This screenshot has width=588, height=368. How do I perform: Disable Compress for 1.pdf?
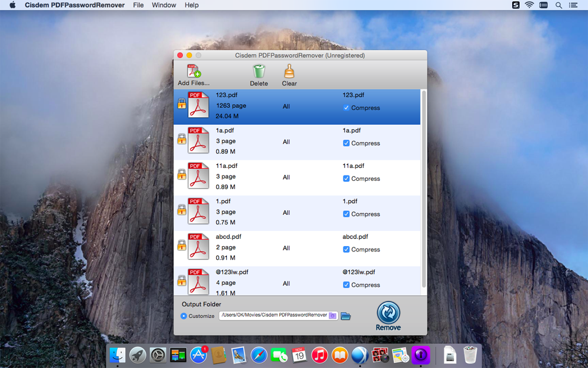[346, 214]
